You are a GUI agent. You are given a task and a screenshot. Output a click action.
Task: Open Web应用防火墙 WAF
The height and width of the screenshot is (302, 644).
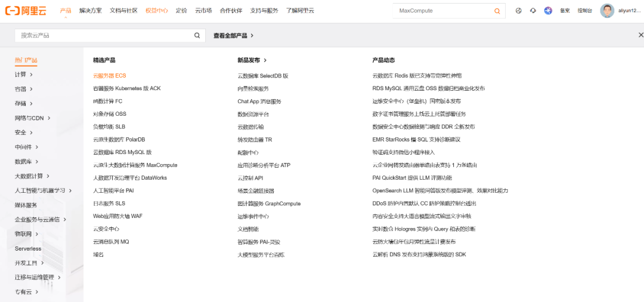pyautogui.click(x=118, y=216)
